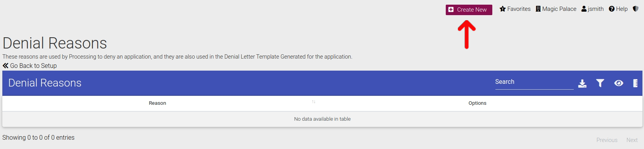Open the table row density icon
The image size is (644, 149).
click(635, 83)
